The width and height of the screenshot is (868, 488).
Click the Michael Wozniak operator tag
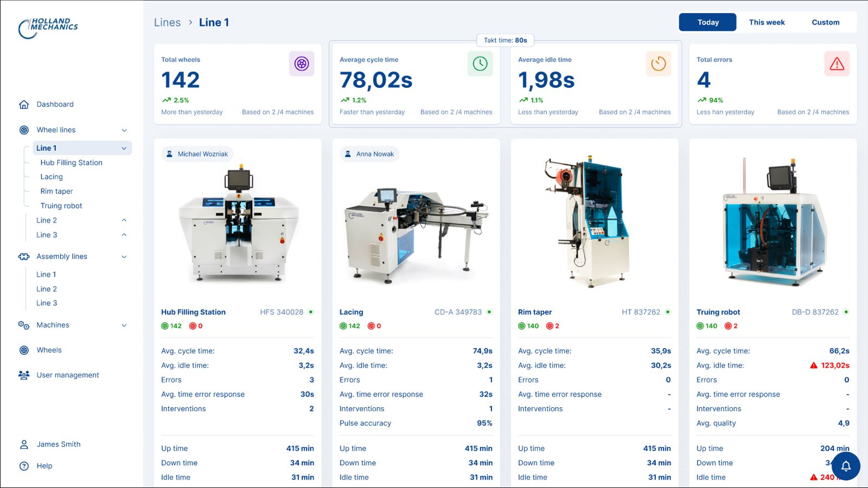coord(197,154)
